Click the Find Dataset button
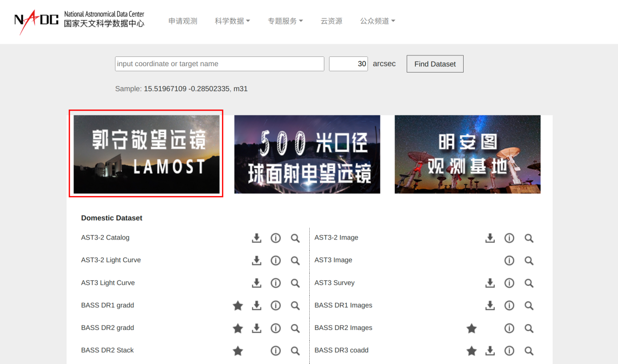The width and height of the screenshot is (618, 364). [x=435, y=64]
